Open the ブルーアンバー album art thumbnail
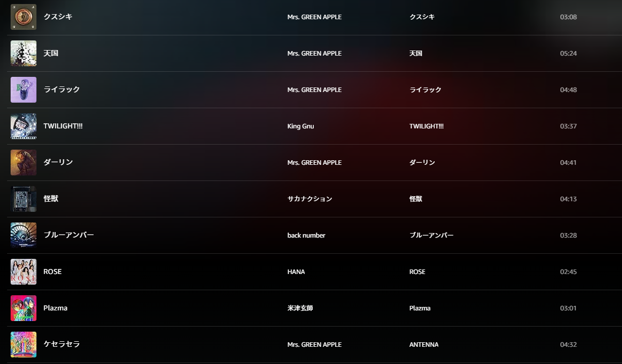The image size is (622, 364). coord(23,236)
